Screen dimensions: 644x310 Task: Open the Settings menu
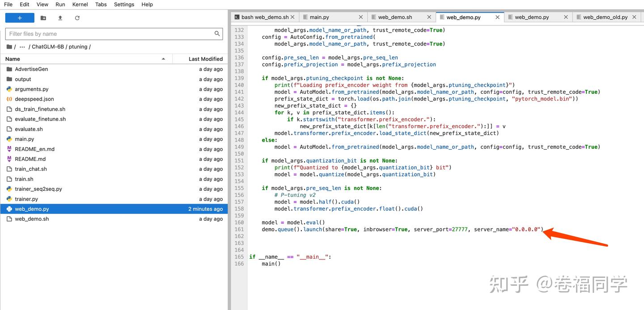click(x=124, y=4)
